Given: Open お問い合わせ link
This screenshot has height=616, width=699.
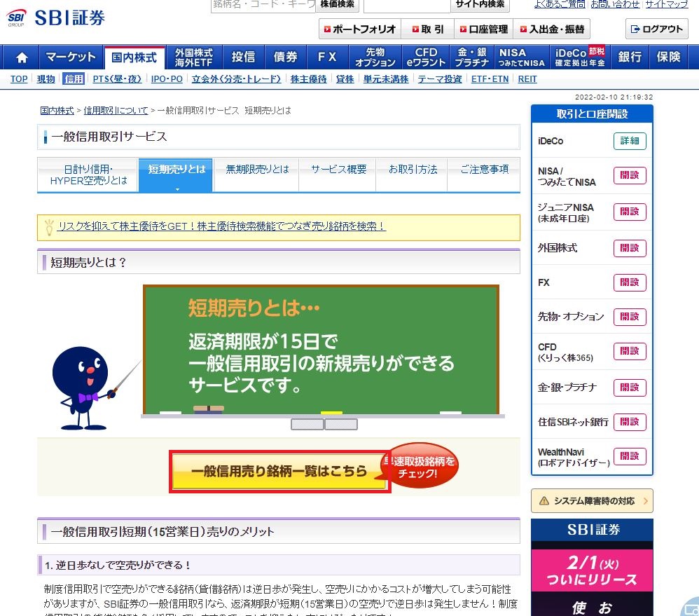Looking at the screenshot, I should pos(615,4).
